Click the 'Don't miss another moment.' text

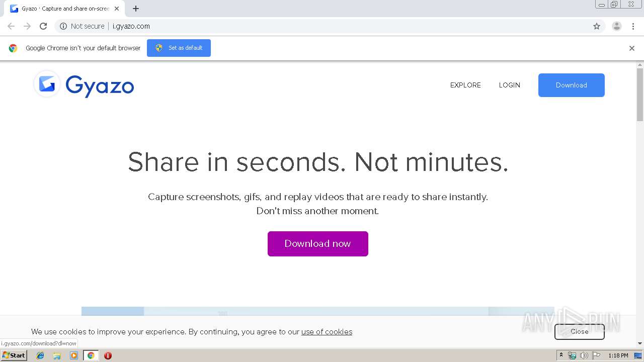point(317,211)
